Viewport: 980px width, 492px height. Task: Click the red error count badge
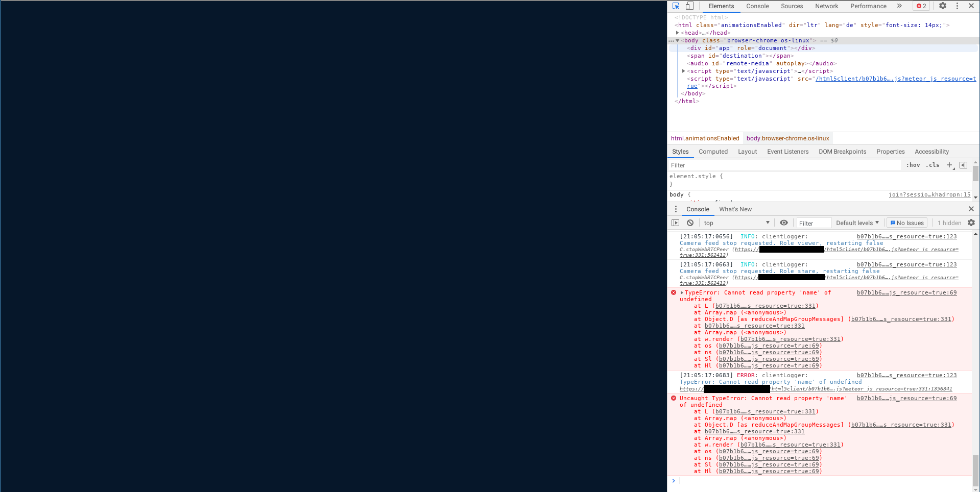tap(921, 6)
